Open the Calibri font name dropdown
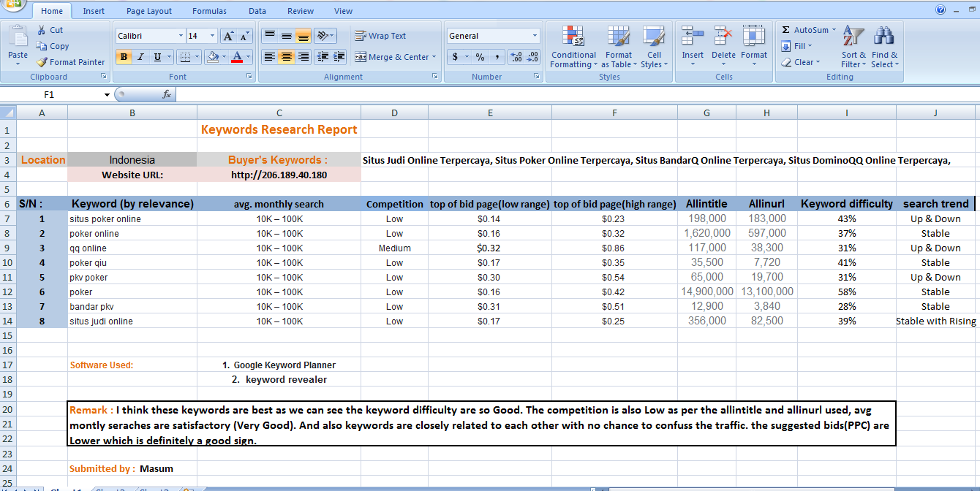The height and width of the screenshot is (491, 980). click(181, 36)
